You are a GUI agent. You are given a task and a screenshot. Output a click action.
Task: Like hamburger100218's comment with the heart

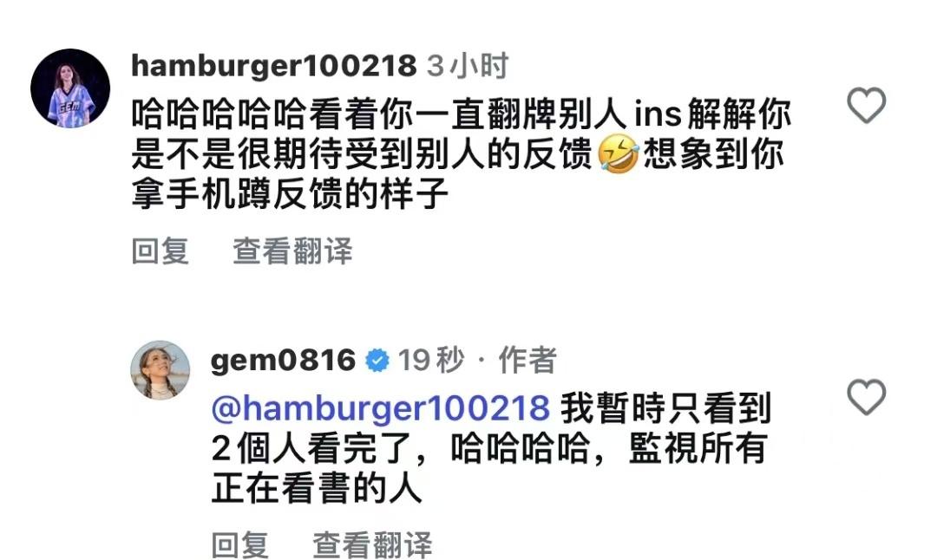pyautogui.click(x=866, y=105)
